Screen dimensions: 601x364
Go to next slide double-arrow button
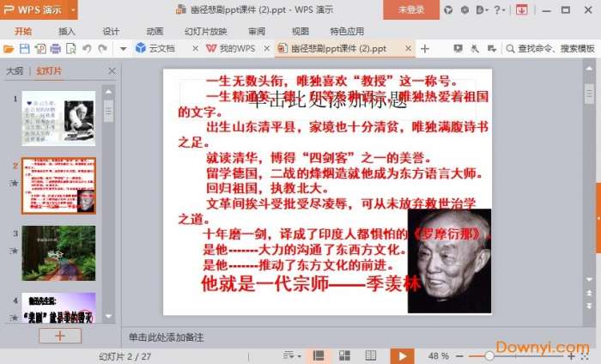pyautogui.click(x=589, y=306)
